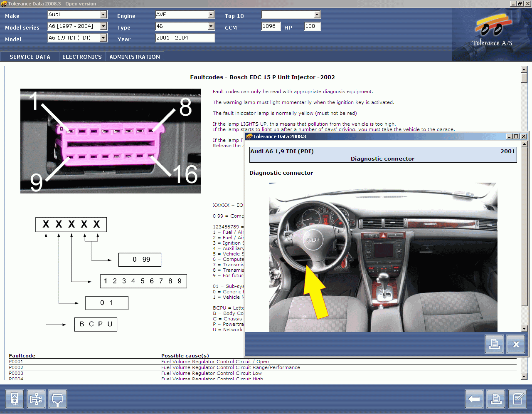532x414 pixels.
Task: Select fault code P0001 row
Action: pos(263,362)
